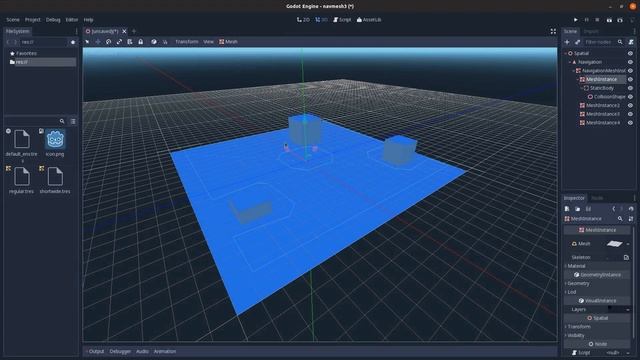
Task: Save the resource in Inspector
Action: 588,209
